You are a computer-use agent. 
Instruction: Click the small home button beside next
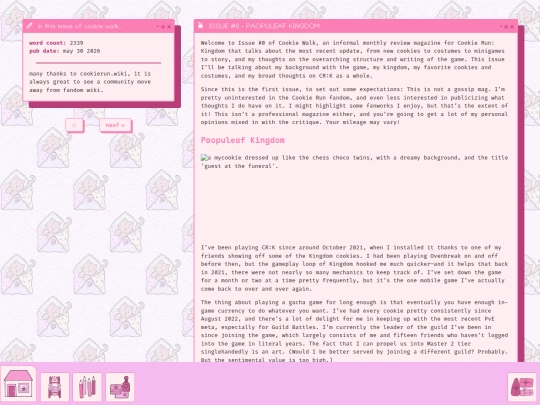pyautogui.click(x=74, y=125)
